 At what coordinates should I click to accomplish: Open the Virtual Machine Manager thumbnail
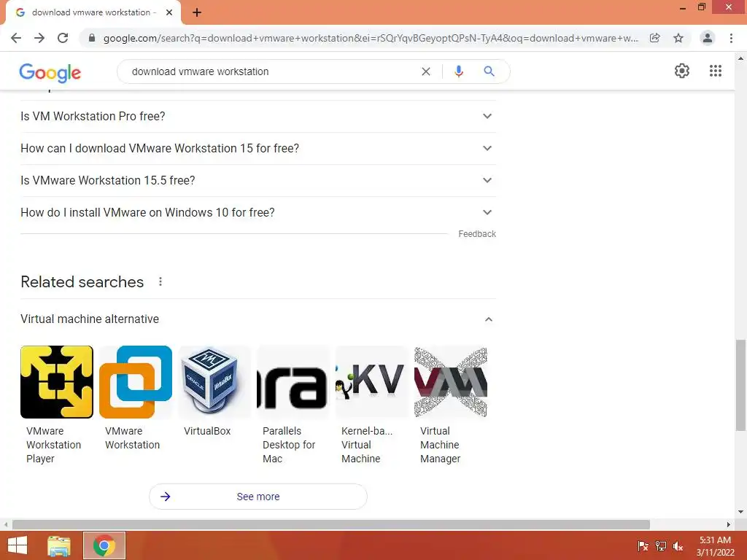pyautogui.click(x=451, y=382)
